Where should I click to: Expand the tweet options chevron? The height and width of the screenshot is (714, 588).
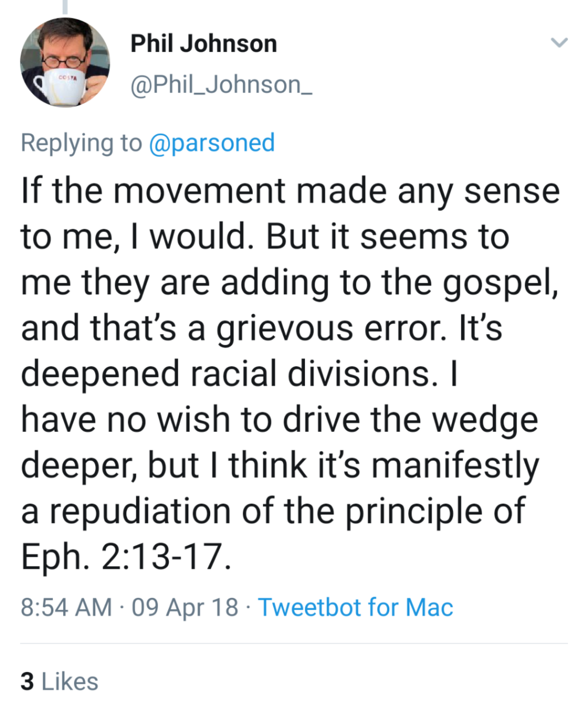[x=559, y=42]
